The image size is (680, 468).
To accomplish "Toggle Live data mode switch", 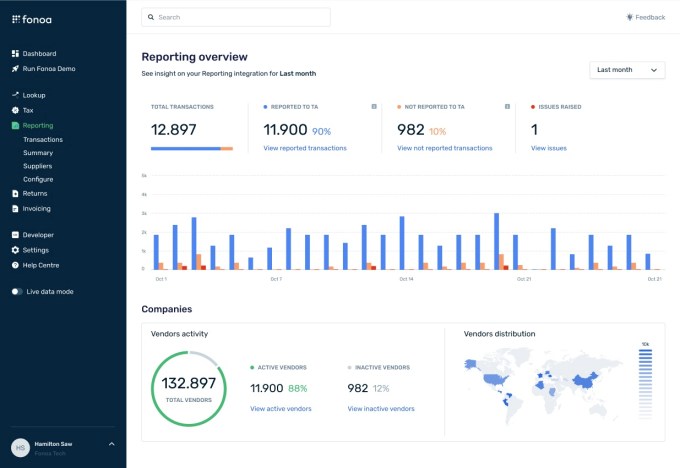I will tap(17, 292).
